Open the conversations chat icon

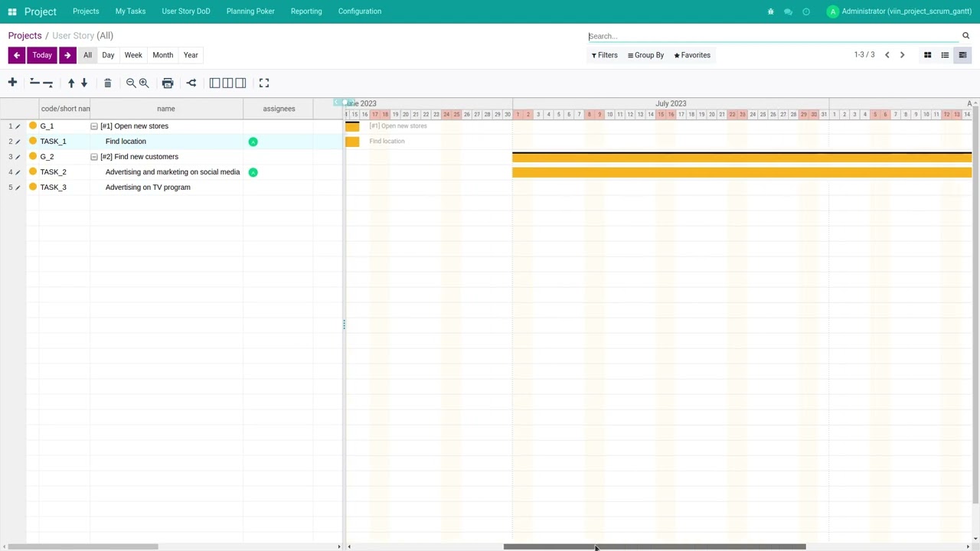(x=788, y=11)
